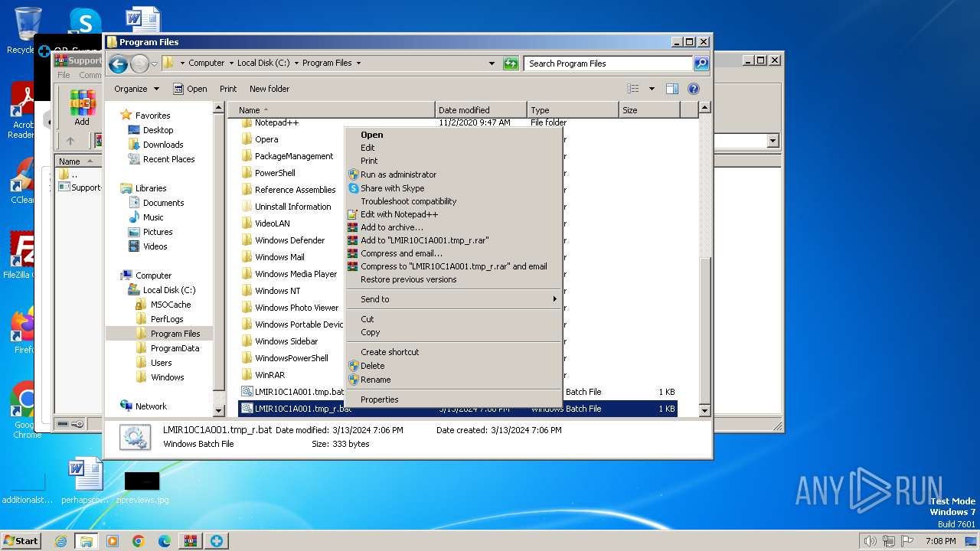Open zipreviews.jpg desktop file
The height and width of the screenshot is (551, 980).
[142, 487]
